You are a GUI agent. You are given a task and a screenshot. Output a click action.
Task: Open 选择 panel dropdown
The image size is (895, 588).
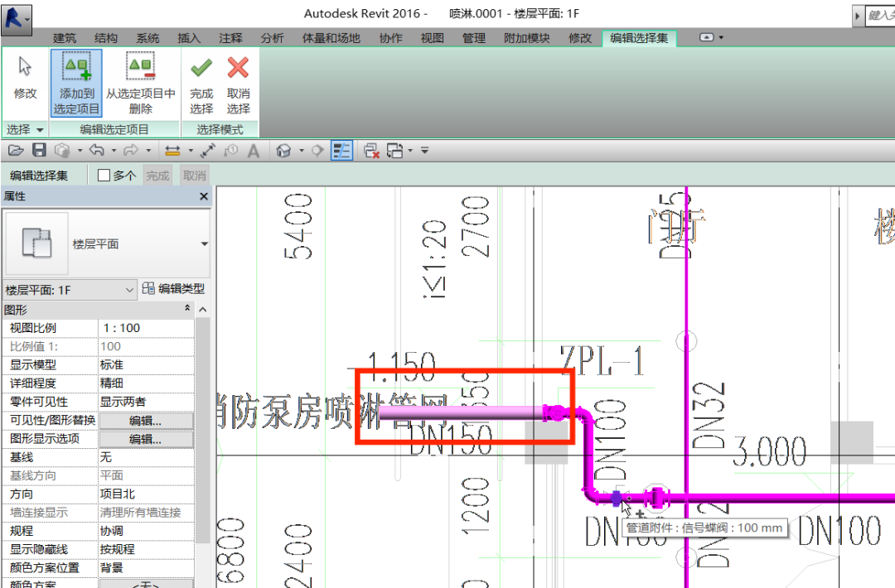(x=40, y=130)
